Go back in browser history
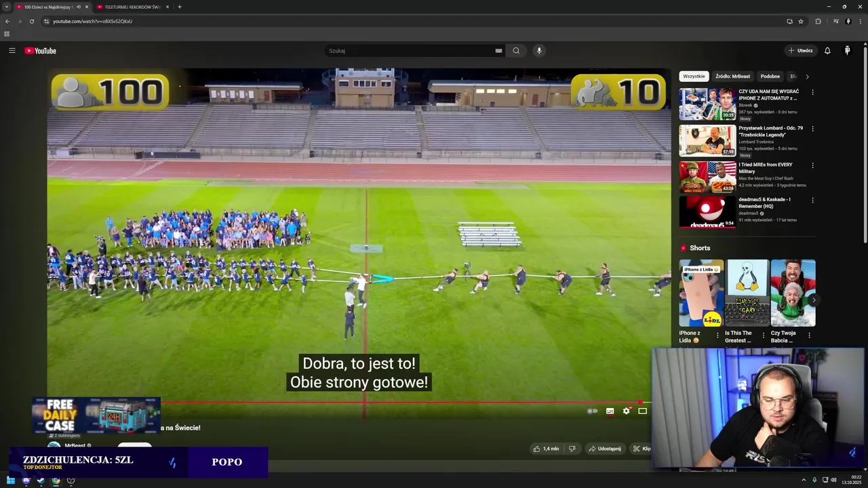Screen dimensions: 868x488 7,21
